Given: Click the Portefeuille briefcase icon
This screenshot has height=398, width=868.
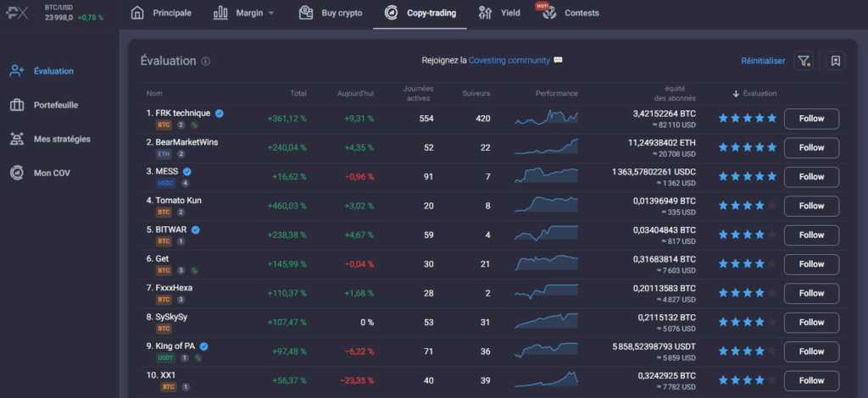Looking at the screenshot, I should [x=16, y=105].
